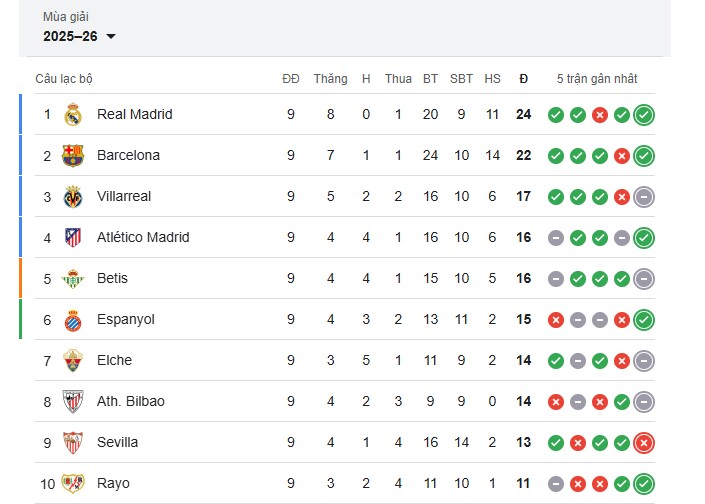Screen dimensions: 705x504
Task: Click Barcelona's 22 points value
Action: point(523,156)
